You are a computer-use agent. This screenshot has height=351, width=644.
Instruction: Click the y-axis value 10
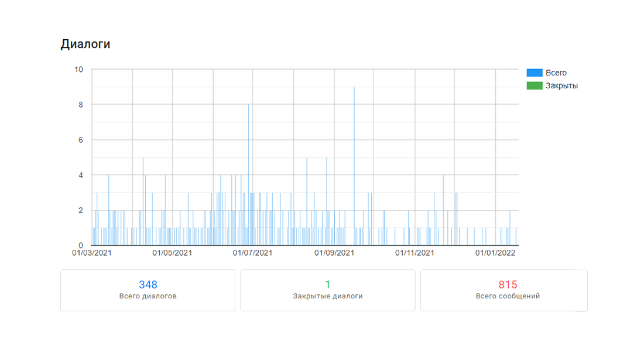[x=78, y=70]
